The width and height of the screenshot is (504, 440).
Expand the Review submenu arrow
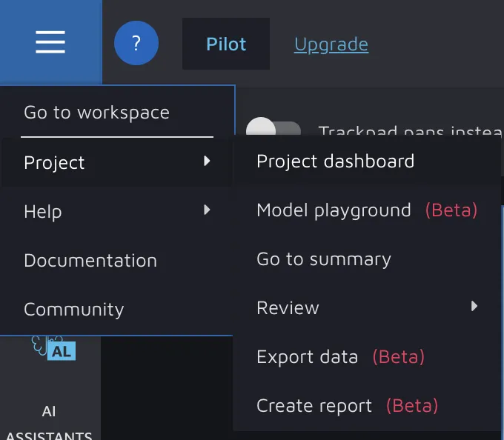(474, 306)
